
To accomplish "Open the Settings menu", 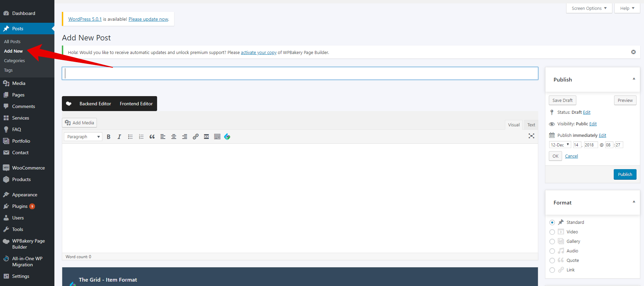I will pos(27,276).
